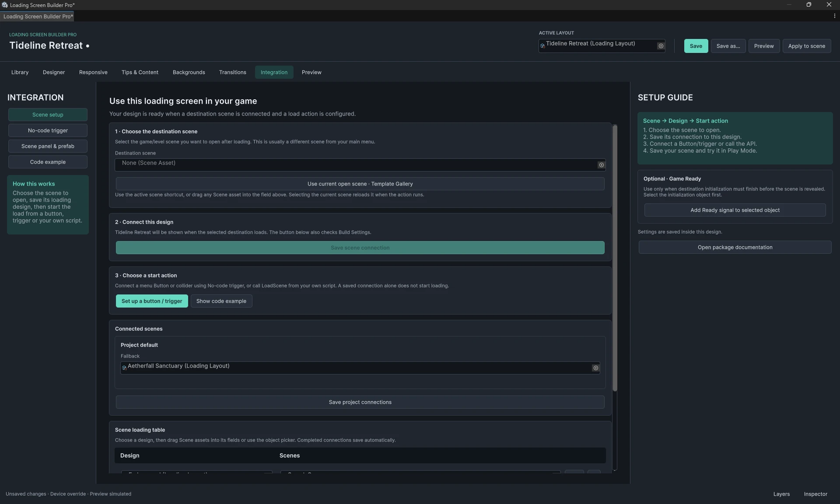840x504 pixels.
Task: Click Save project connections
Action: click(x=360, y=402)
